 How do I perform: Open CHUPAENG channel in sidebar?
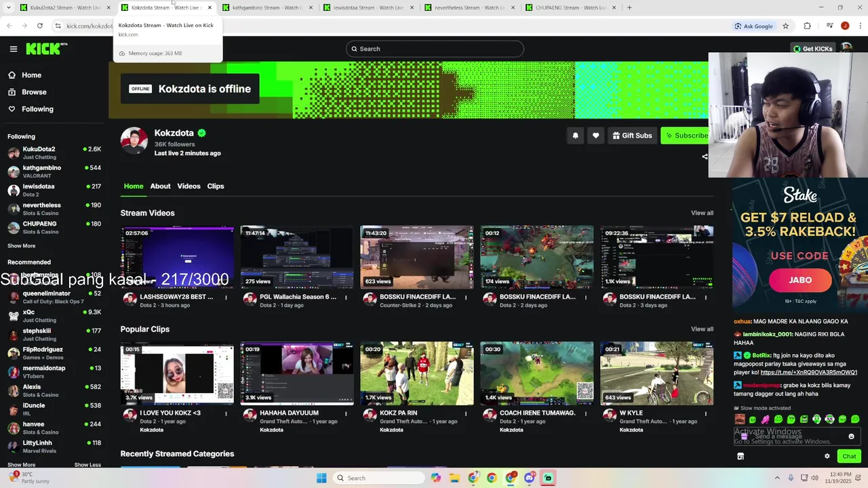click(54, 227)
